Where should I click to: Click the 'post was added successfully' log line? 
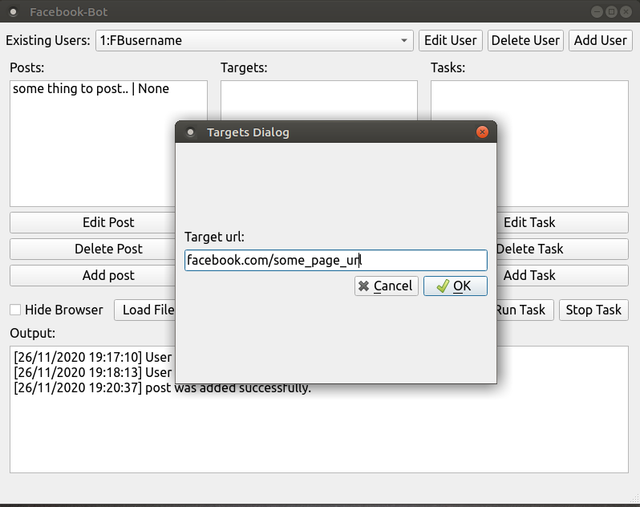[162, 387]
